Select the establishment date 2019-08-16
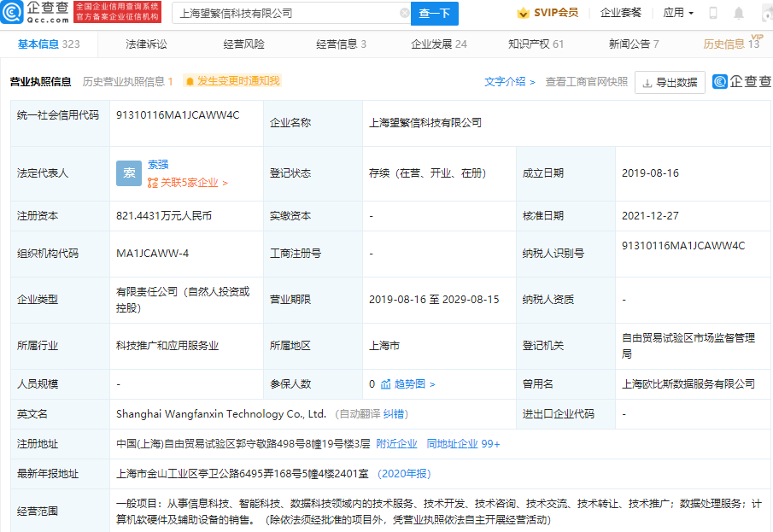 650,173
